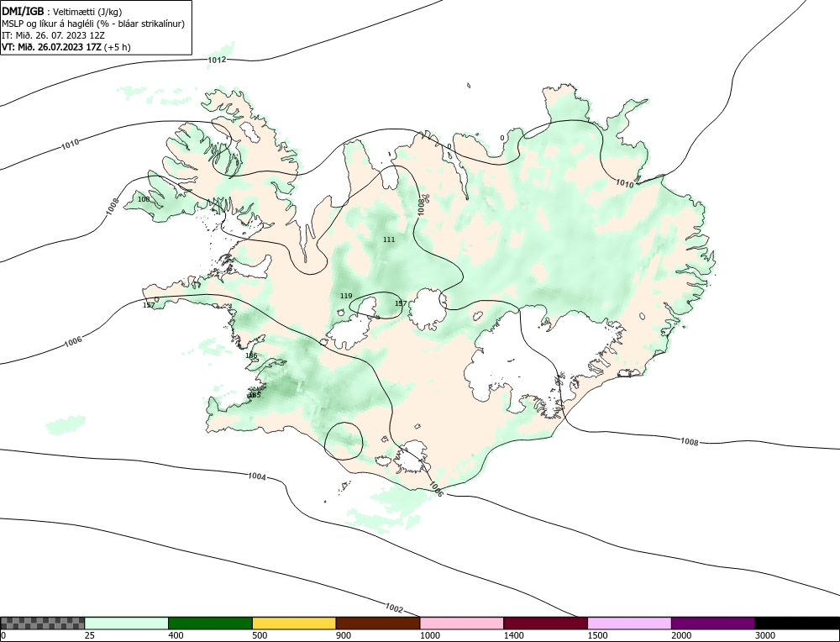Click the colorbar tick label 400

pyautogui.click(x=176, y=635)
